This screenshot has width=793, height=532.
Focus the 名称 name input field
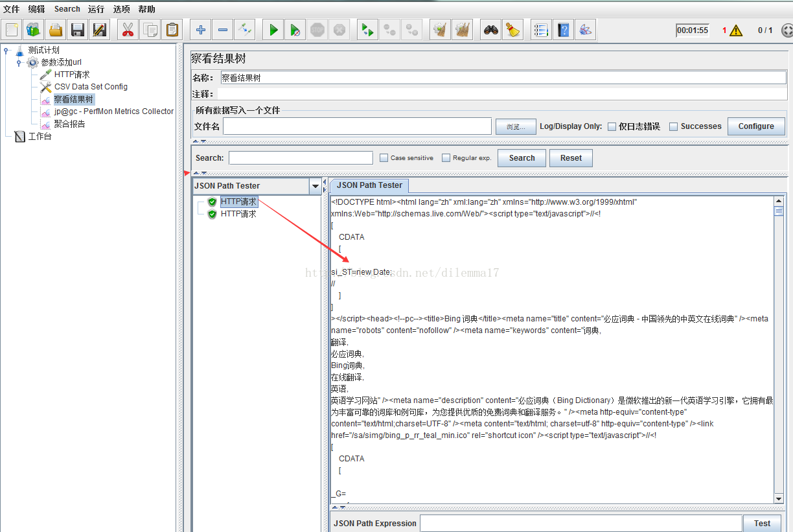503,78
